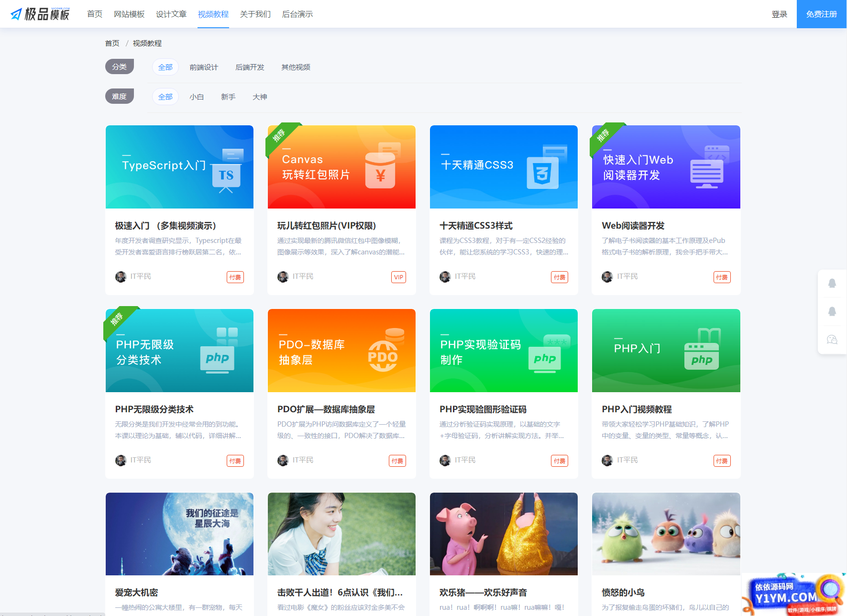Open the WeChat contact icon in floating sidebar
847x616 pixels.
[x=832, y=340]
